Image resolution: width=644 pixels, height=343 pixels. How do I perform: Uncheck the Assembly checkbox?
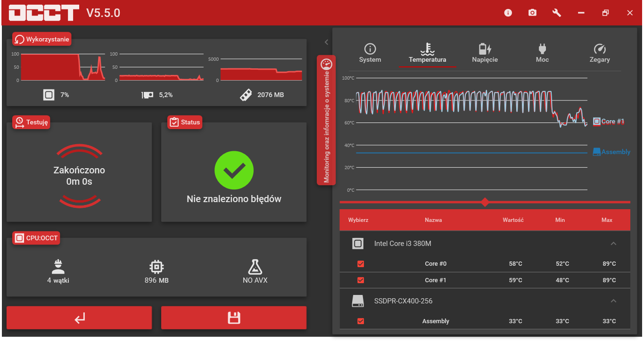361,321
